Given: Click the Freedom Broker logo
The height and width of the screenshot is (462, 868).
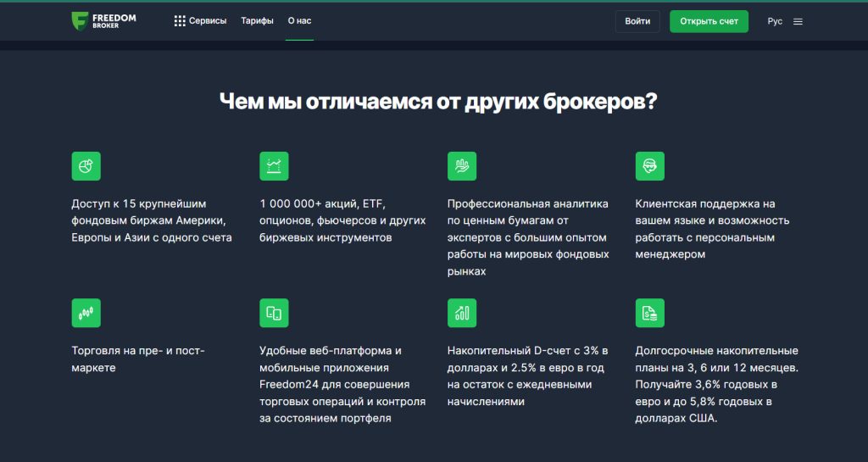Looking at the screenshot, I should (x=104, y=21).
